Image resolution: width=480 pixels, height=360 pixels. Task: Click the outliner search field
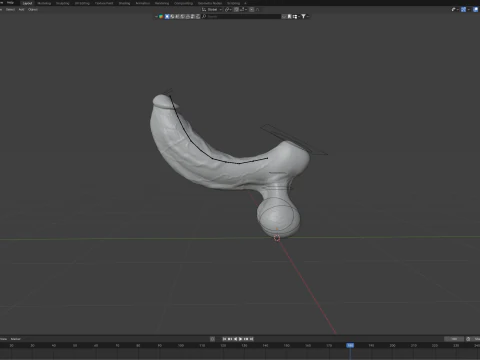point(242,16)
